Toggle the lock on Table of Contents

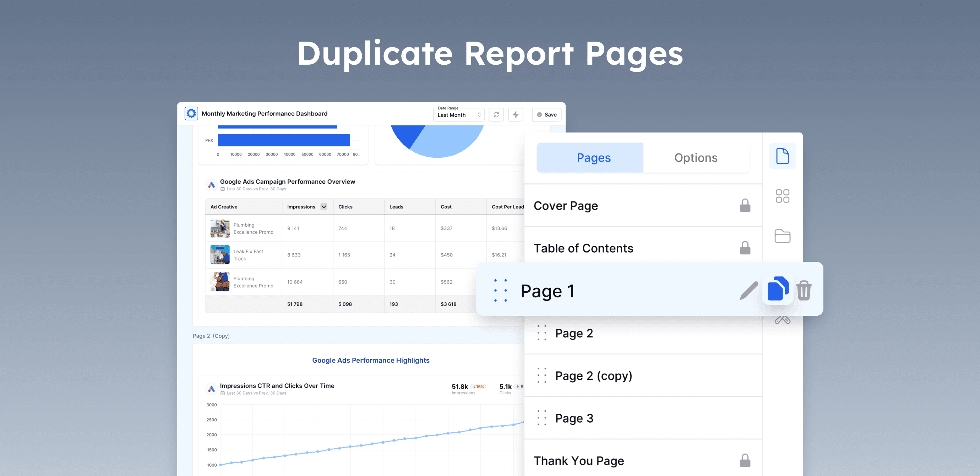tap(745, 248)
